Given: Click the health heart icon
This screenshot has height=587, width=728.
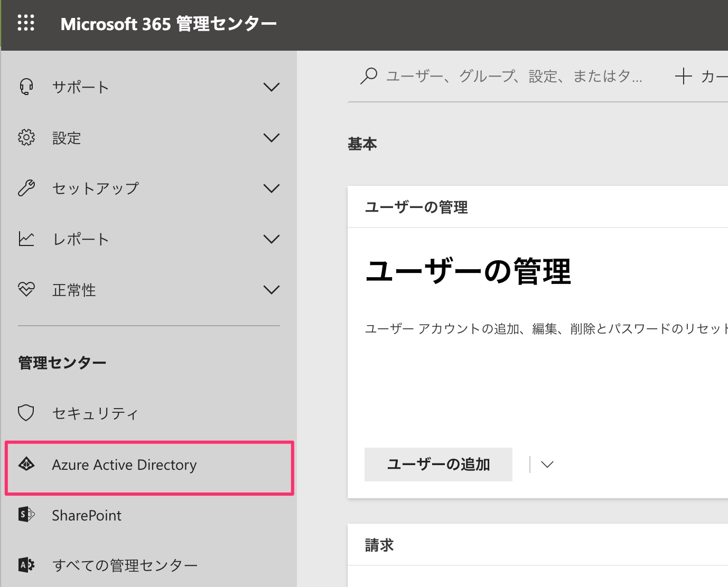Looking at the screenshot, I should click(26, 289).
